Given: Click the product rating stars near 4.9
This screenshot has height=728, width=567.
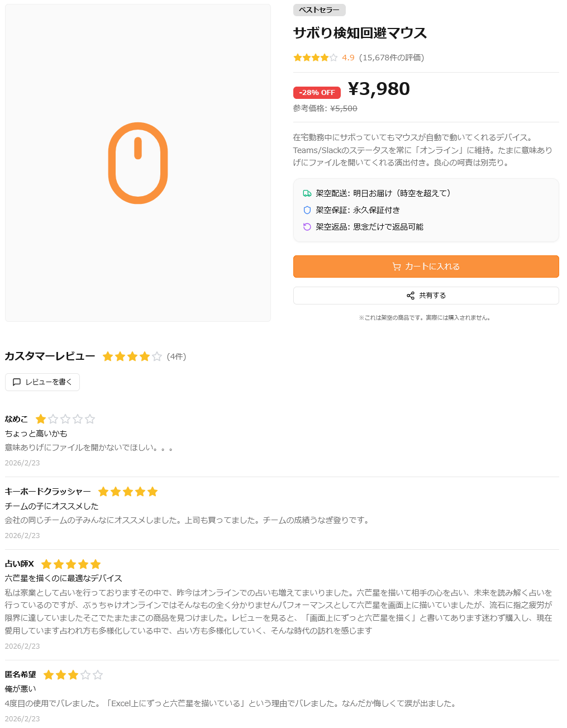Looking at the screenshot, I should 316,58.
